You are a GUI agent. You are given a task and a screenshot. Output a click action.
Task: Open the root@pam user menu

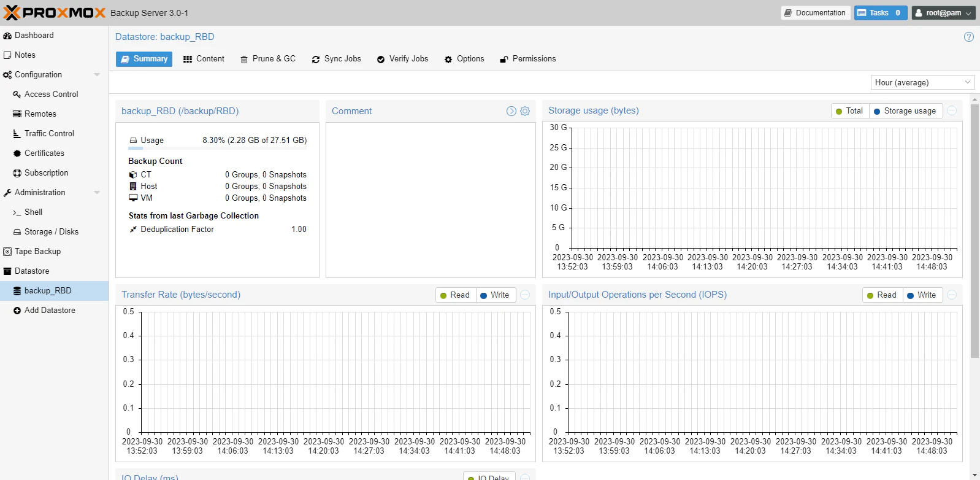pyautogui.click(x=943, y=13)
